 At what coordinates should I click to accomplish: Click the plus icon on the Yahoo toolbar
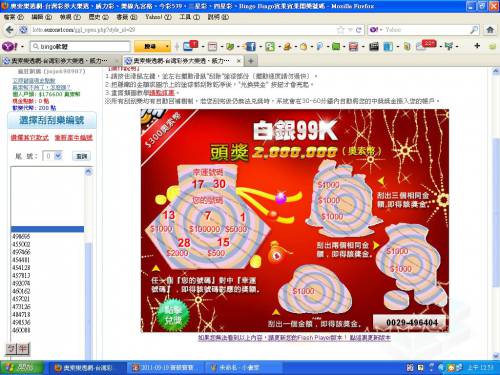tap(477, 46)
